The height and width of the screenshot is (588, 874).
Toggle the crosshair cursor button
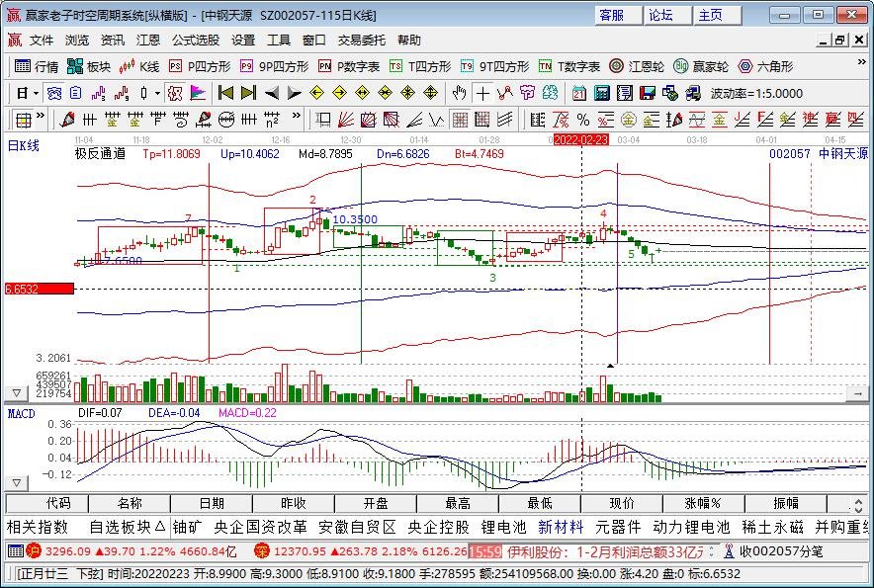482,93
